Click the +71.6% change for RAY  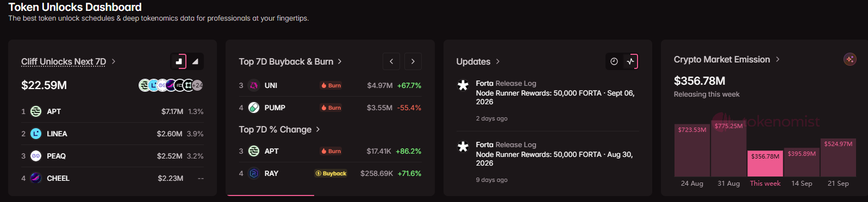coord(409,173)
